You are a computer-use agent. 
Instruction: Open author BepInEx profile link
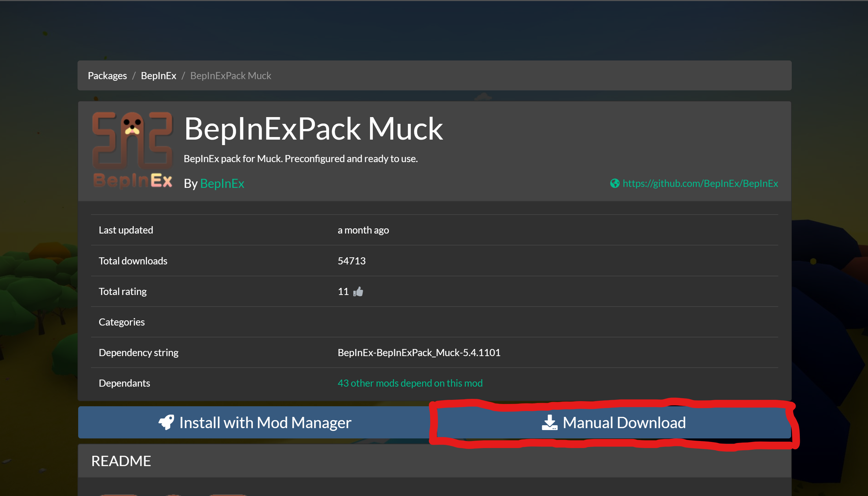222,184
